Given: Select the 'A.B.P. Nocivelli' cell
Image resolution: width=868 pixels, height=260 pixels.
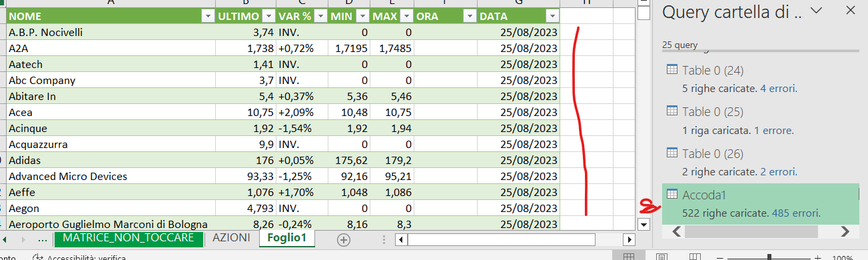Looking at the screenshot, I should pyautogui.click(x=111, y=32).
